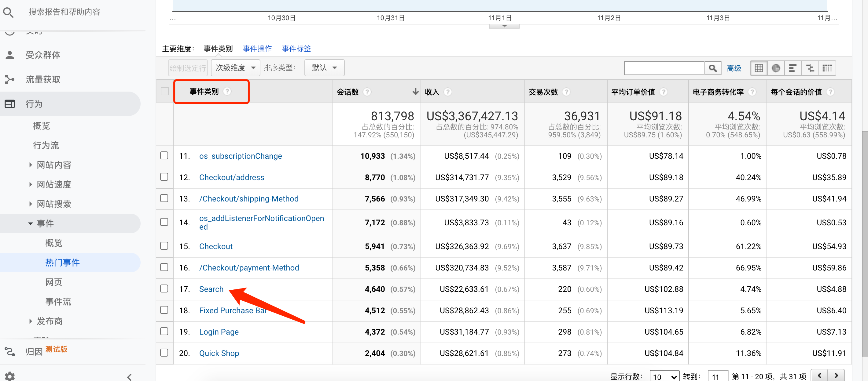
Task: Open the Login Page event link
Action: click(x=219, y=332)
